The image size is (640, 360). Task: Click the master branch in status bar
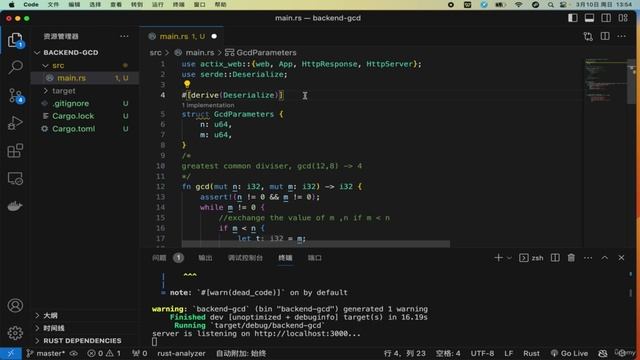(x=46, y=353)
